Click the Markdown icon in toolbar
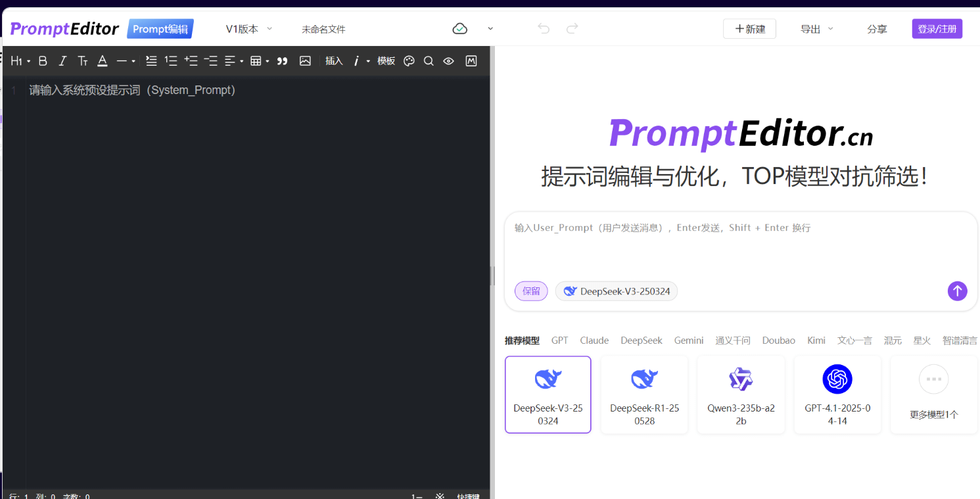The height and width of the screenshot is (499, 980). coord(471,61)
